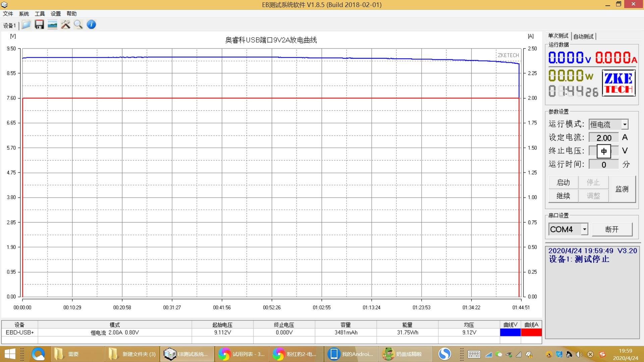Open the 新建文件夹 (3) taskbar item

tap(132, 354)
